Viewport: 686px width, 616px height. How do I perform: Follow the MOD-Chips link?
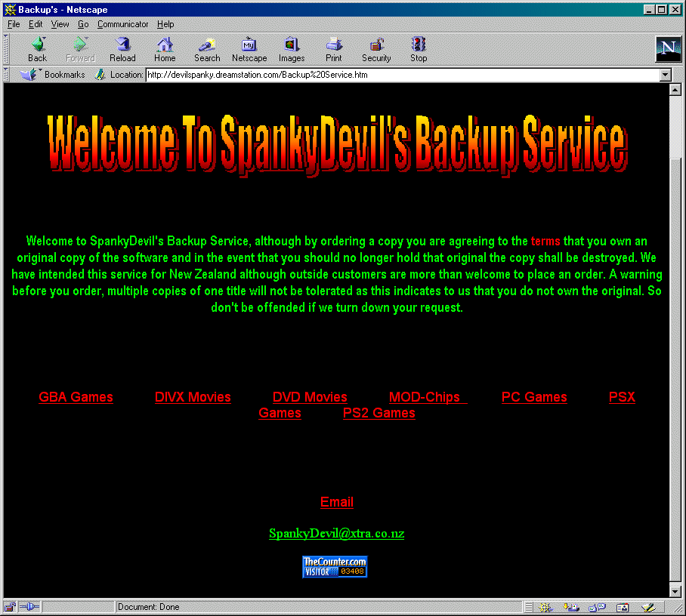[x=428, y=397]
